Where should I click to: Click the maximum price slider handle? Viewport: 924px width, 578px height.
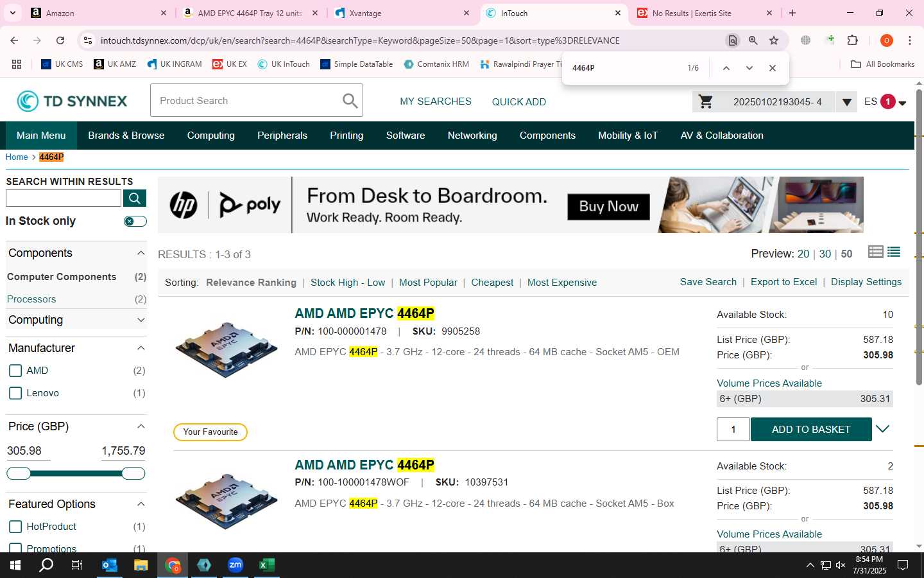click(x=133, y=474)
